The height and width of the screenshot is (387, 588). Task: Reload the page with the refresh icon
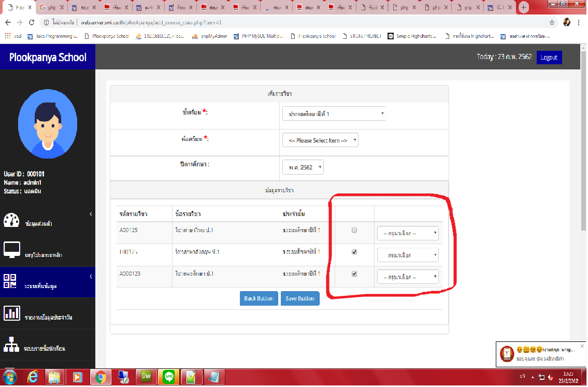click(32, 22)
